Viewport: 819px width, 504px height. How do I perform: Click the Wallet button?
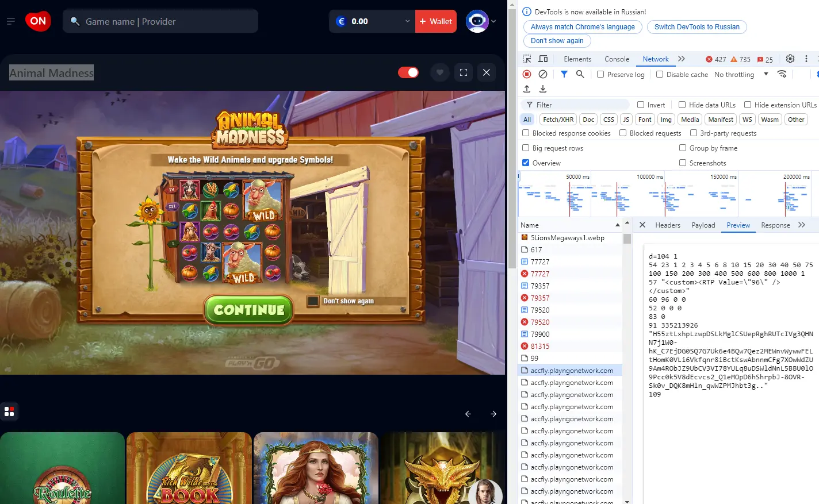(x=436, y=21)
